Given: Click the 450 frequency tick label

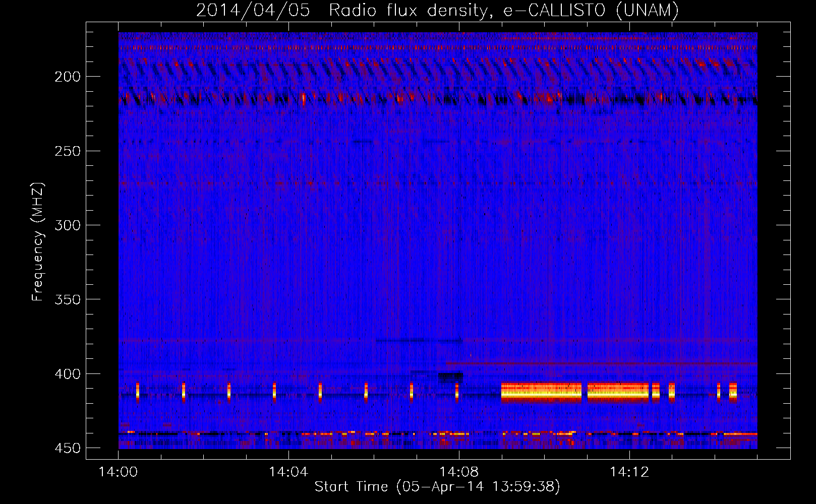Looking at the screenshot, I should (68, 449).
